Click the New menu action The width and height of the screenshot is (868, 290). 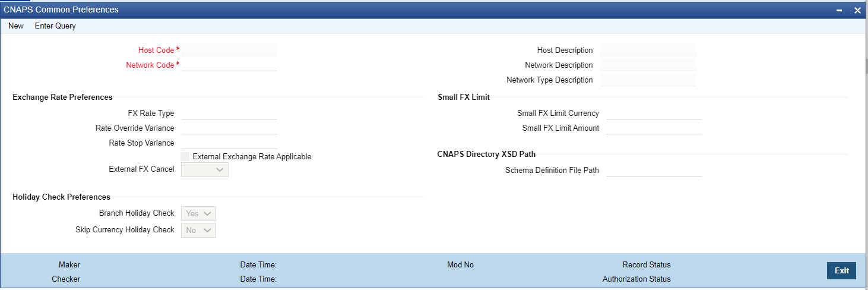click(x=16, y=26)
